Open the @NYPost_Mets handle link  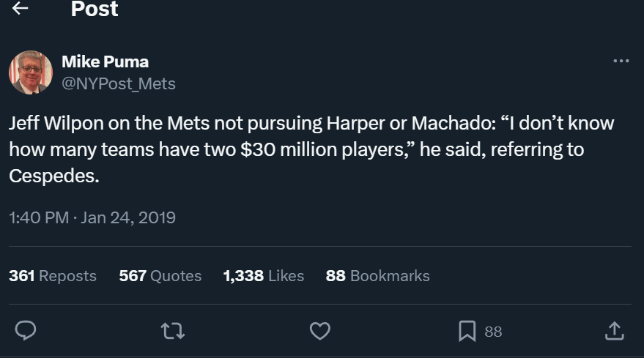click(x=119, y=83)
